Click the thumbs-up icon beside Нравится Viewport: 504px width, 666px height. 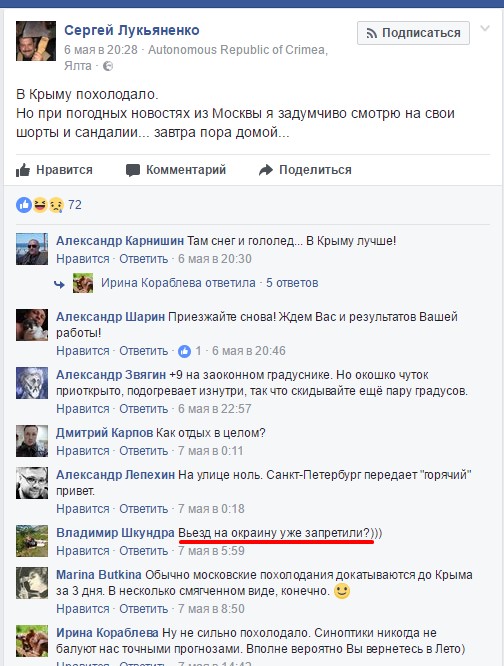(x=23, y=170)
